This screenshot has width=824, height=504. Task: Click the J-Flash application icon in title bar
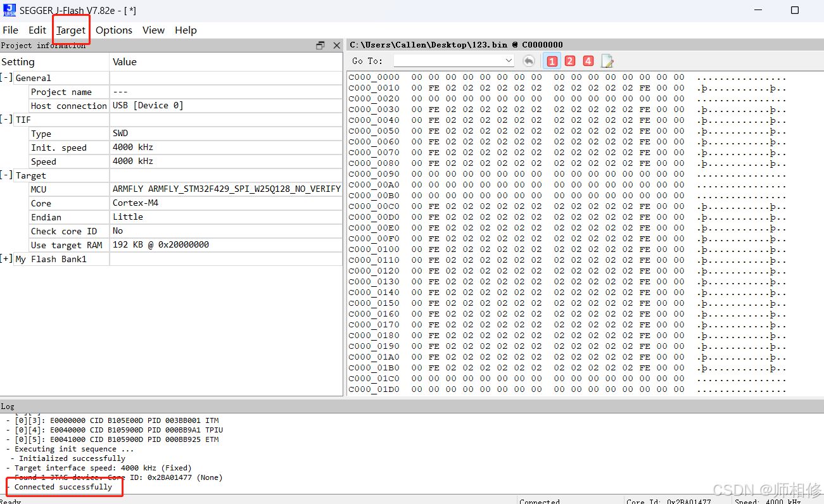pos(9,10)
